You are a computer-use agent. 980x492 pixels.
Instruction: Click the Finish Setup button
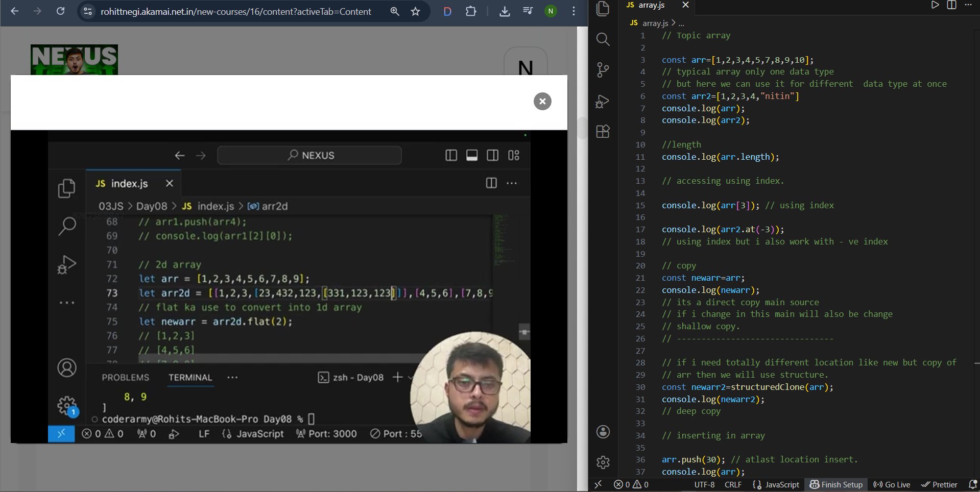(x=836, y=484)
